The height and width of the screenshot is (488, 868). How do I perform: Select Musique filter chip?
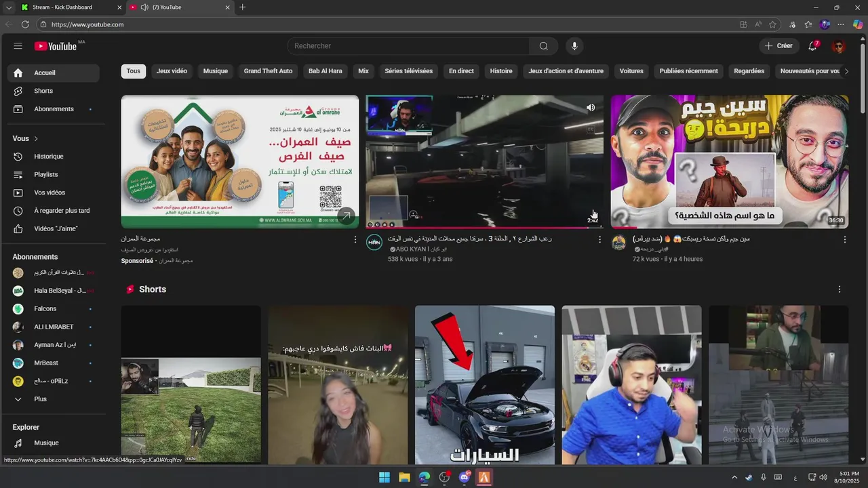click(x=216, y=71)
